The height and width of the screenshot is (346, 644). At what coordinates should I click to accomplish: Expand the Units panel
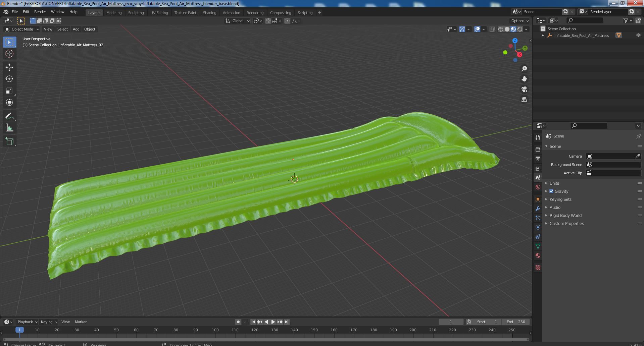(x=554, y=183)
